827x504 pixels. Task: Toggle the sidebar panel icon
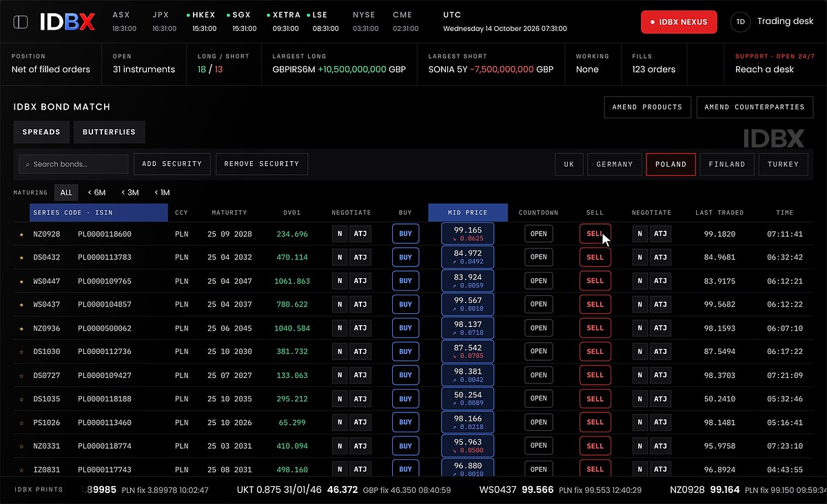coord(21,22)
